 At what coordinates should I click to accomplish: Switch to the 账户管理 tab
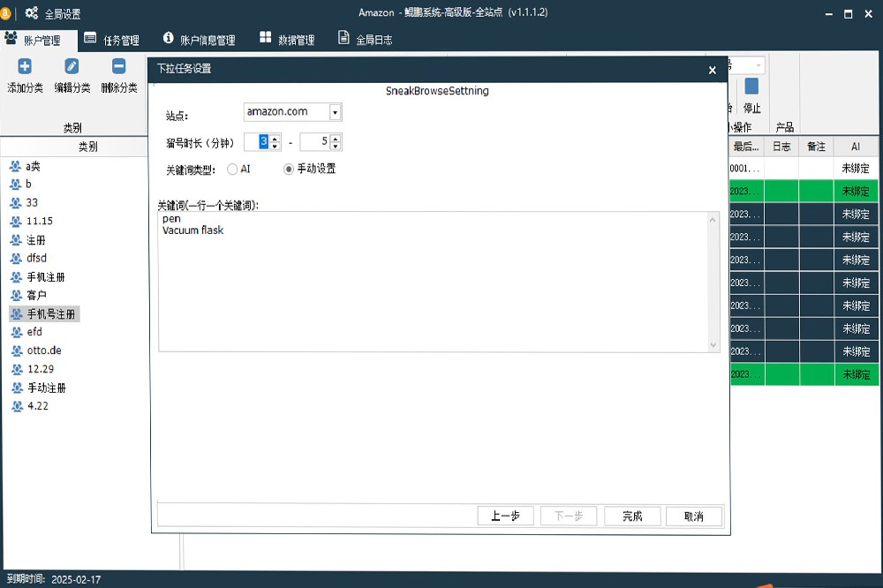click(x=38, y=40)
